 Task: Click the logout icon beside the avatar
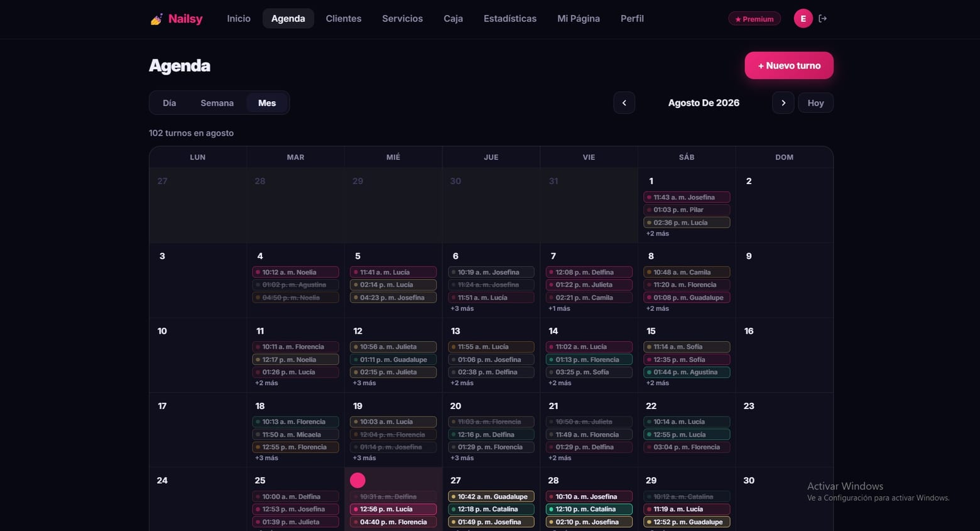(822, 19)
